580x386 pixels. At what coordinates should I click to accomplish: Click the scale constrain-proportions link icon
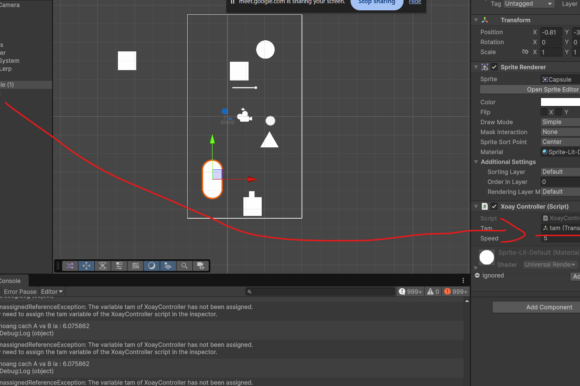[x=525, y=52]
